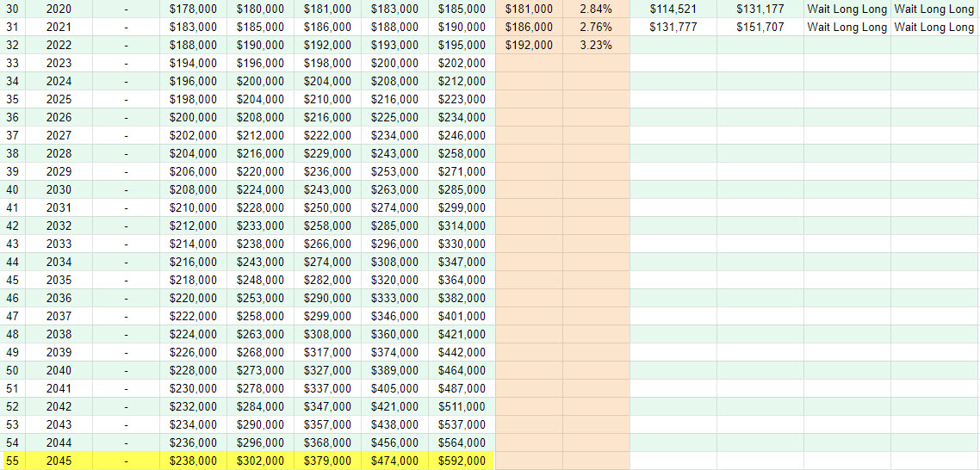
Task: Select the $401,000 cell in 2037 row
Action: click(462, 316)
